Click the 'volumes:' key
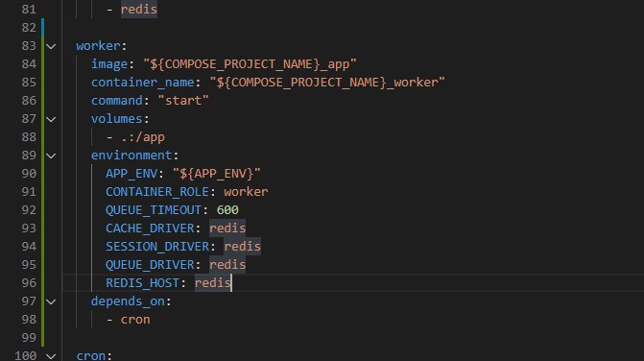This screenshot has height=361, width=644. [120, 119]
